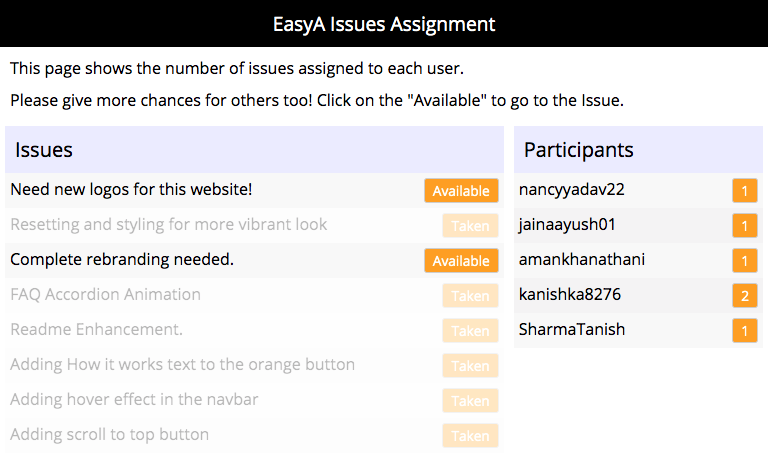This screenshot has height=460, width=768.
Task: Click count badge 2 next to kanishka8276
Action: pyautogui.click(x=744, y=296)
